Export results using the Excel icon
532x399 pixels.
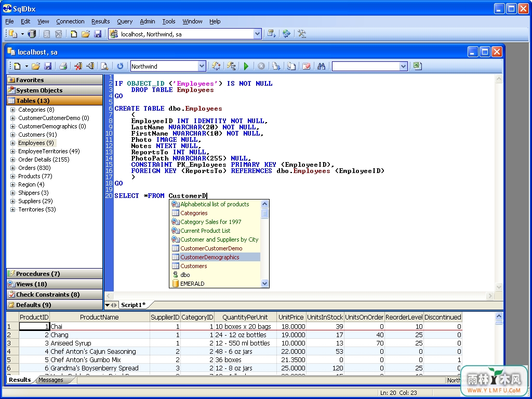(418, 66)
